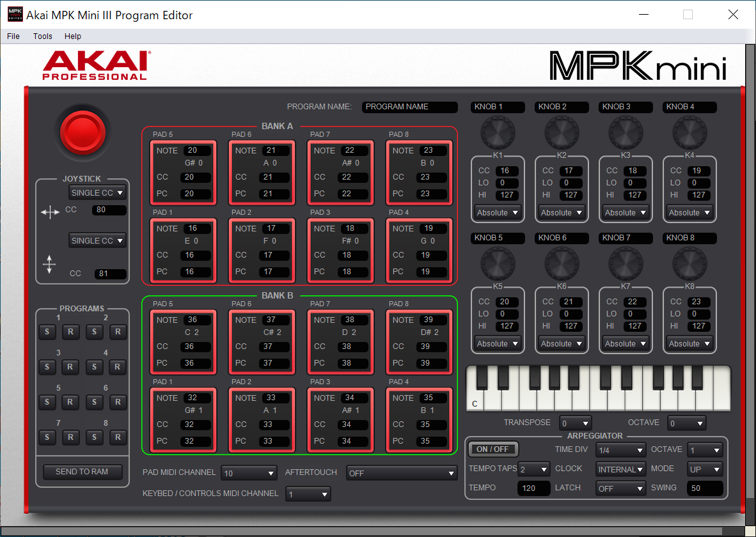
Task: Click the R button for Program 3
Action: pyautogui.click(x=70, y=367)
